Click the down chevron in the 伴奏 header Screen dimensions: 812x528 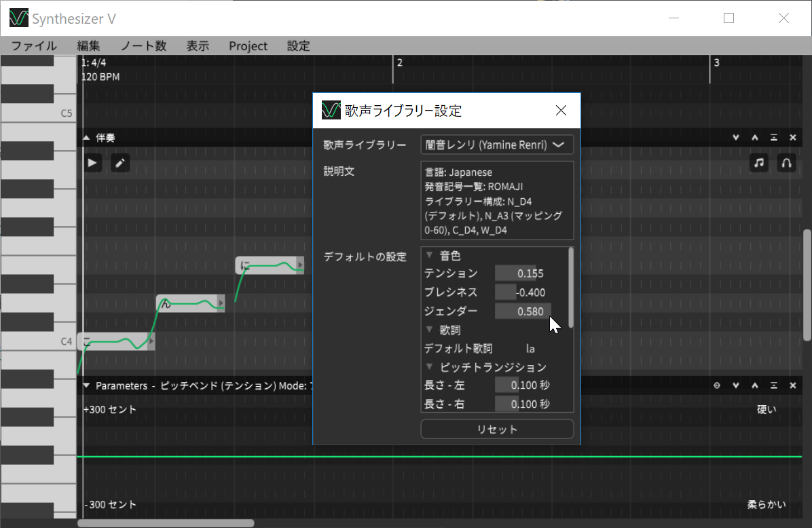pyautogui.click(x=736, y=138)
